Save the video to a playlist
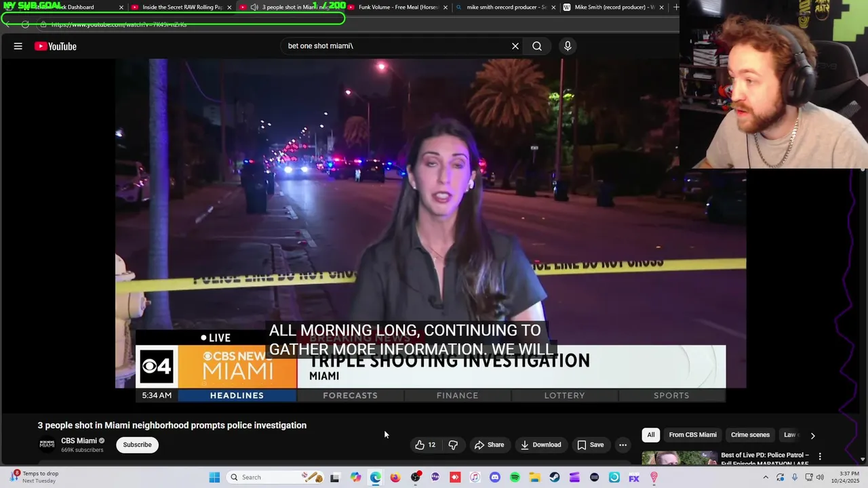Screen dimensions: 868x488 click(x=590, y=445)
